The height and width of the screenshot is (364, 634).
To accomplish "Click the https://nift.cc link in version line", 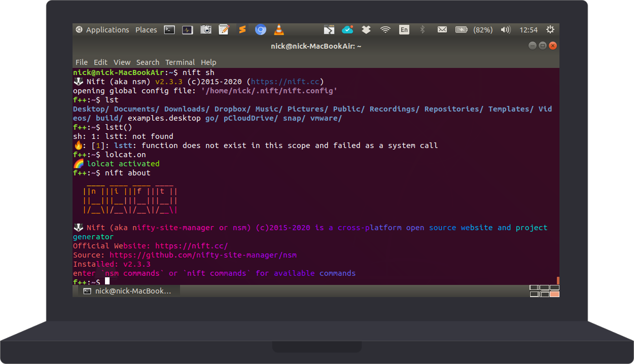I will (285, 82).
